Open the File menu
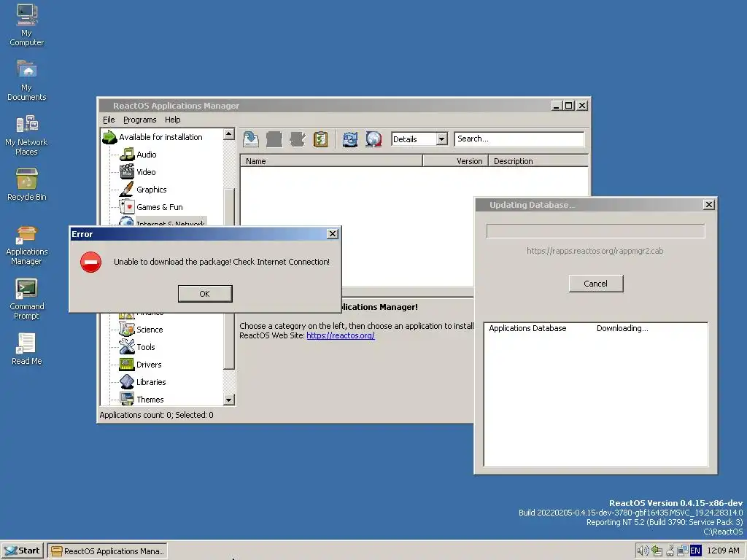747x560 pixels. 109,120
